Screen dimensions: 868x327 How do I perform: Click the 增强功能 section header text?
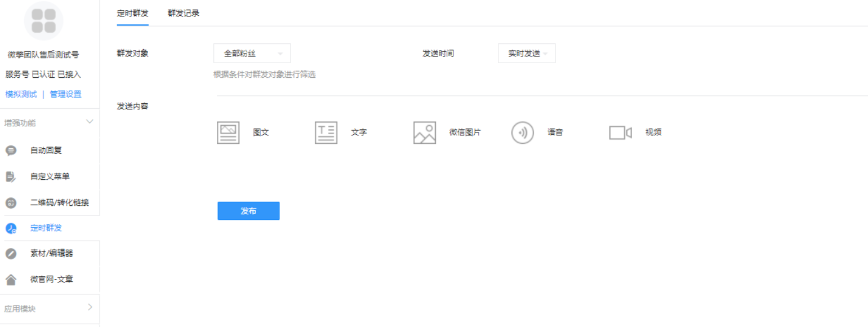(x=20, y=123)
